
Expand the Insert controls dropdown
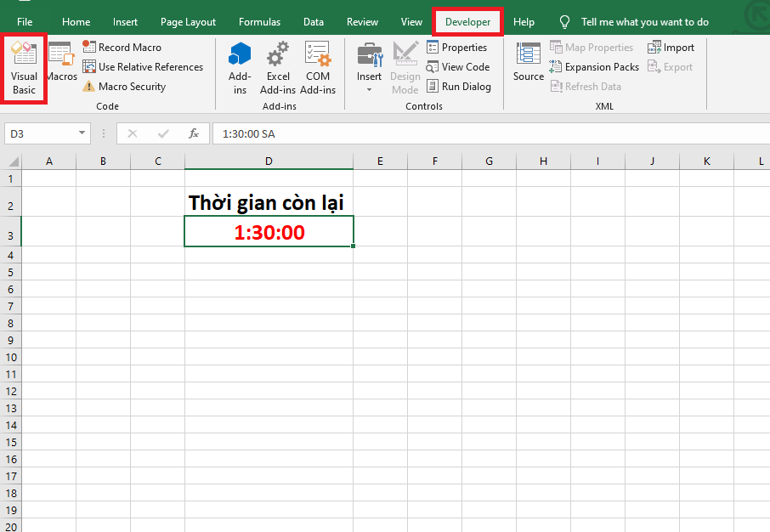[369, 68]
